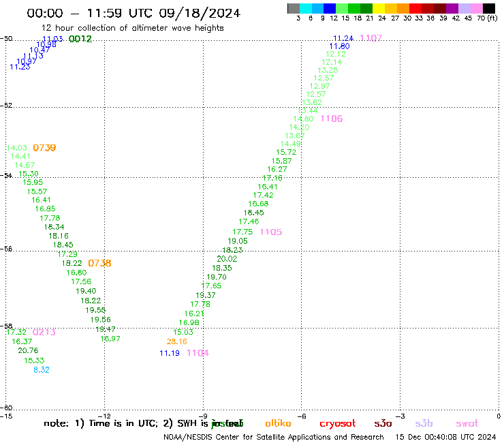Click the pink time label '1107'
Image resolution: width=504 pixels, height=443 pixels.
point(371,38)
